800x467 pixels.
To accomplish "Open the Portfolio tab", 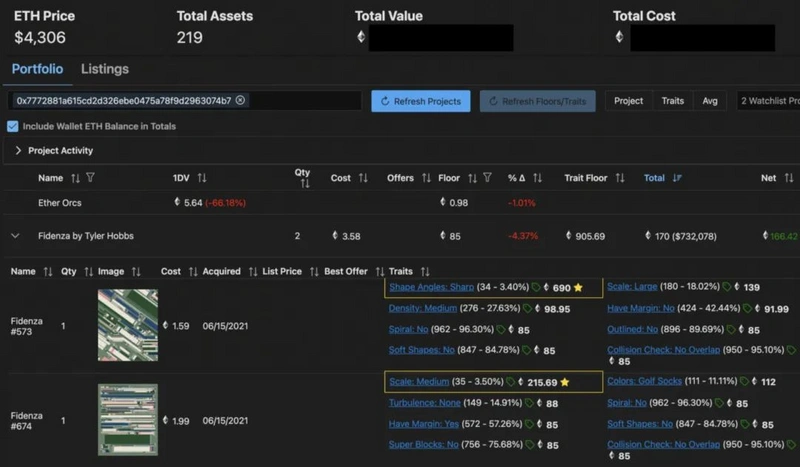I will tap(37, 69).
